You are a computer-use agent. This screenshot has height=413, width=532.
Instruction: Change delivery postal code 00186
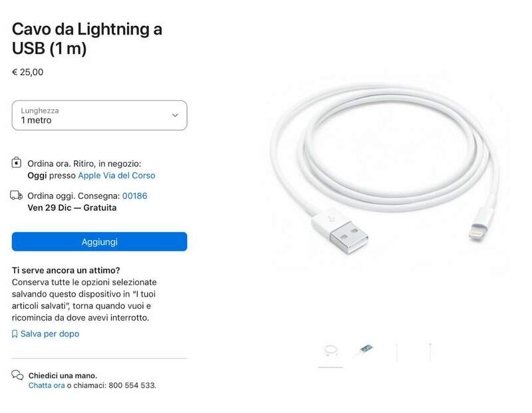(x=135, y=196)
